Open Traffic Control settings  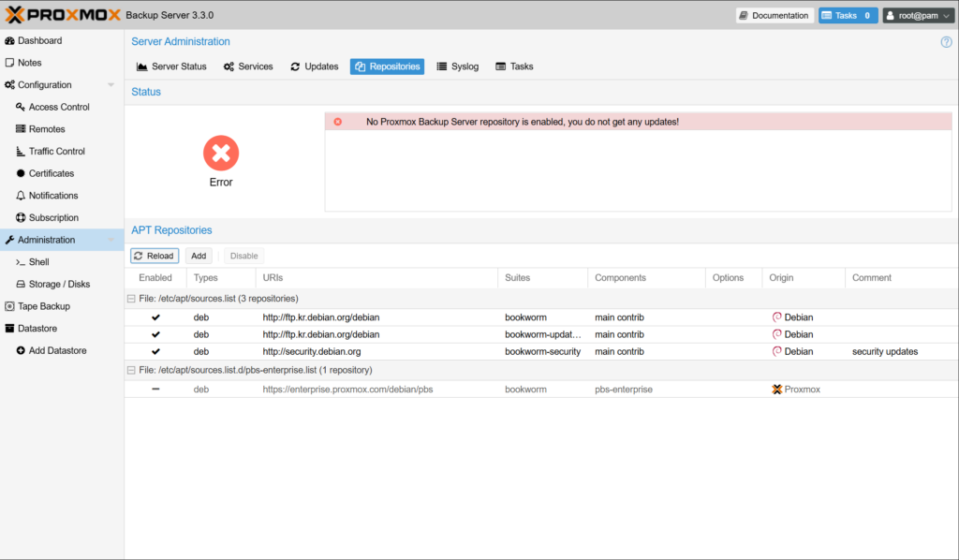pyautogui.click(x=56, y=151)
